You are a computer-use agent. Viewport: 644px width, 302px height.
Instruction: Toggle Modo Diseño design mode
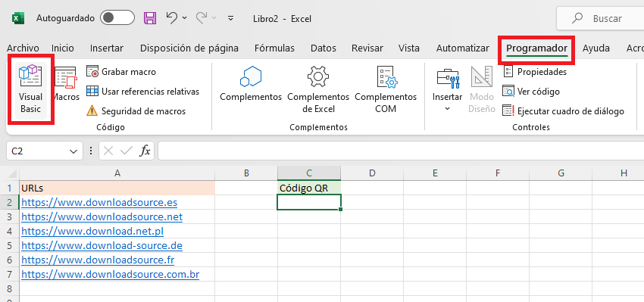pyautogui.click(x=482, y=89)
